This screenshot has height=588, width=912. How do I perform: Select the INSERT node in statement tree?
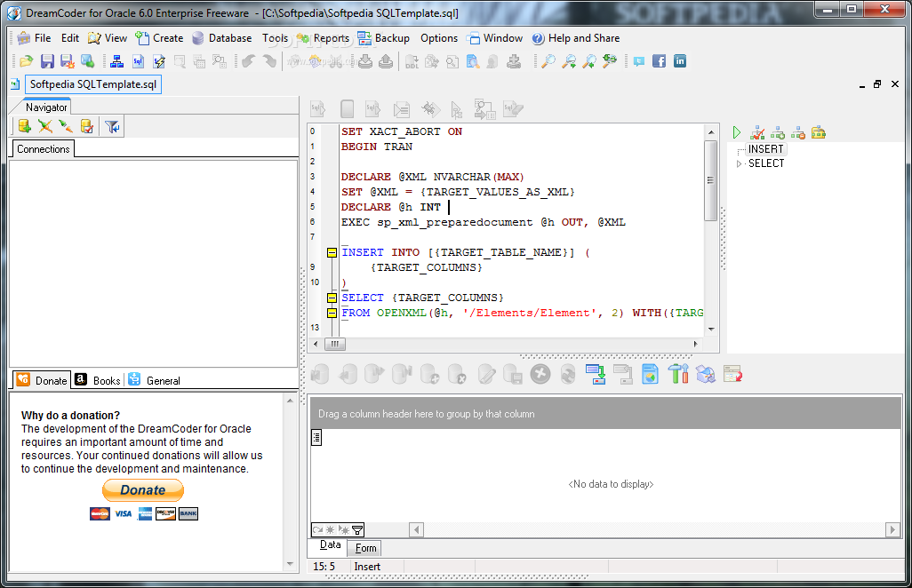point(765,148)
